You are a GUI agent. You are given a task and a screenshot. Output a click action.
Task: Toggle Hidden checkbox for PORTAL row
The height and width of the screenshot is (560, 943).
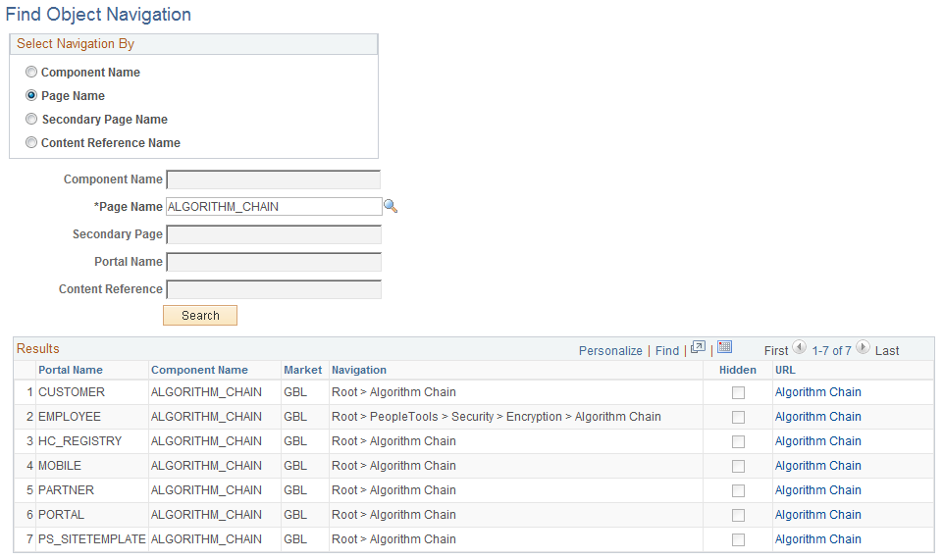[738, 516]
